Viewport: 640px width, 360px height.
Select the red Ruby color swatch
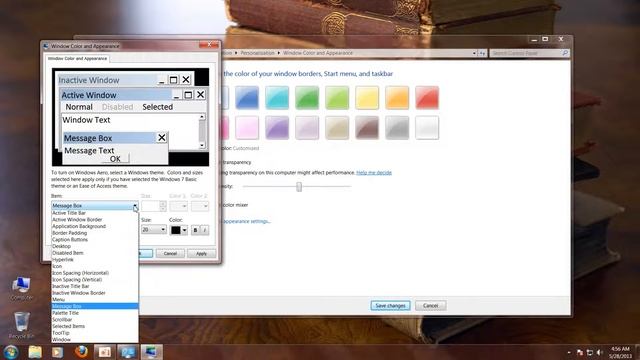pyautogui.click(x=427, y=98)
